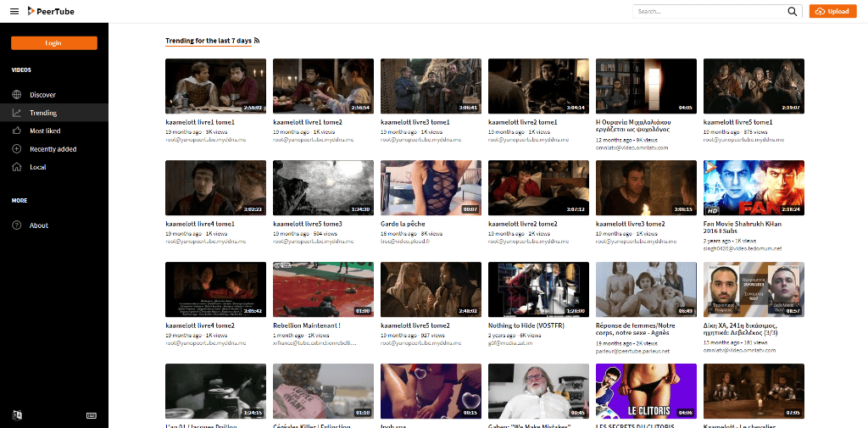
Task: Click the title Δίκη ΧΑ, 241η δικάσιμος
Action: 741,330
